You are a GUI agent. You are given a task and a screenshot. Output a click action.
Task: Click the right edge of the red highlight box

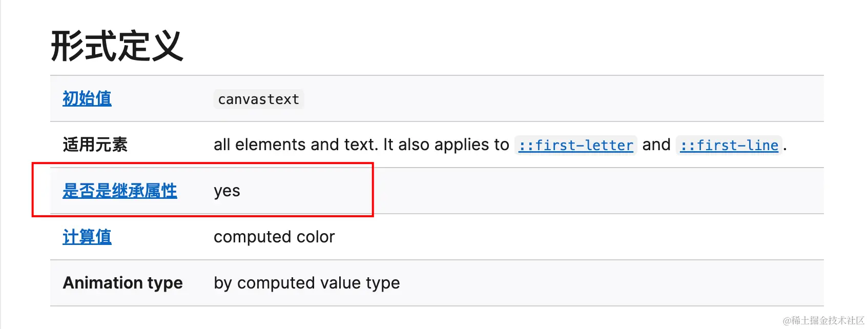click(373, 190)
